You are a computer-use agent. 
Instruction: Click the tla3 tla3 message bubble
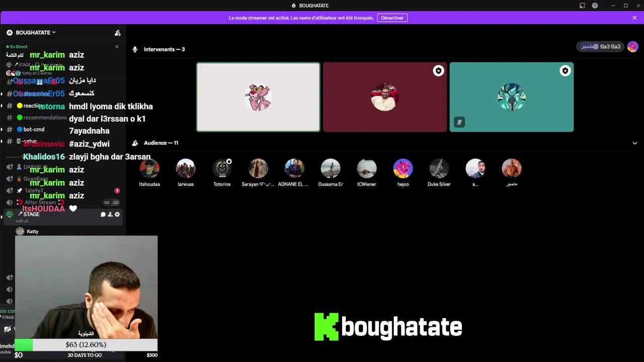pyautogui.click(x=600, y=47)
